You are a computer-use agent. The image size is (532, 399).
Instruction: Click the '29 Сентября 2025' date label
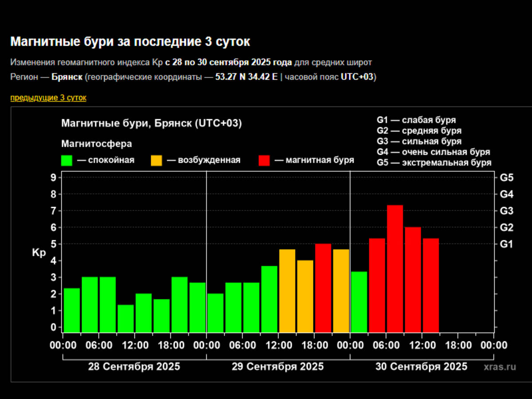click(x=278, y=367)
